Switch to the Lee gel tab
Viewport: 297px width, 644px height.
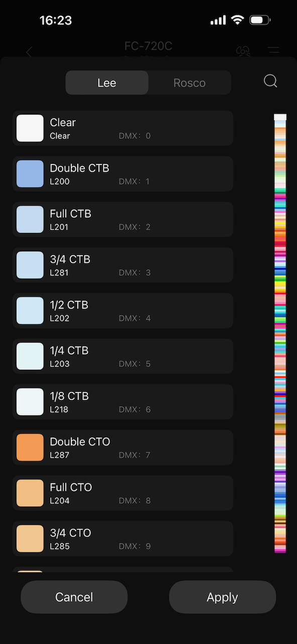tap(107, 83)
